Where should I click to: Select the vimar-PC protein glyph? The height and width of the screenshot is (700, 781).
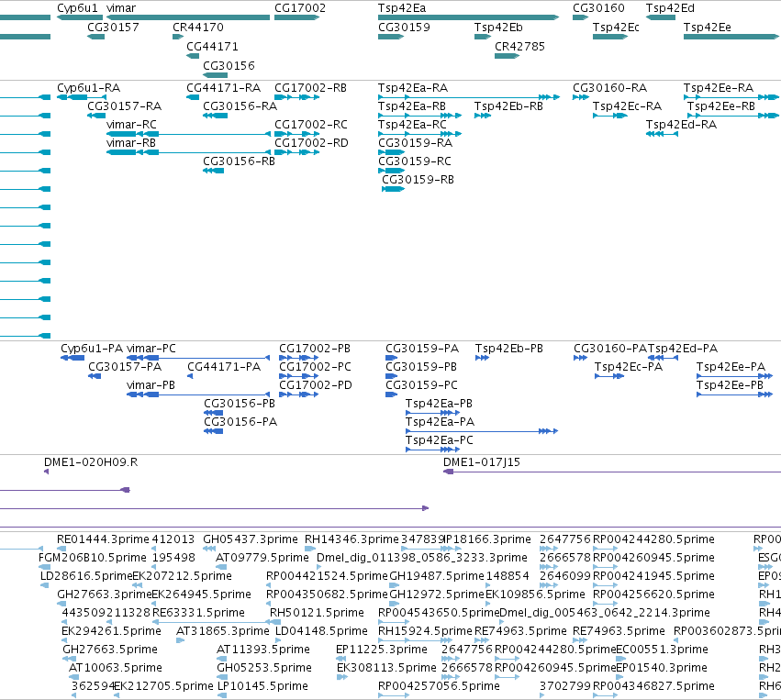pos(198,358)
